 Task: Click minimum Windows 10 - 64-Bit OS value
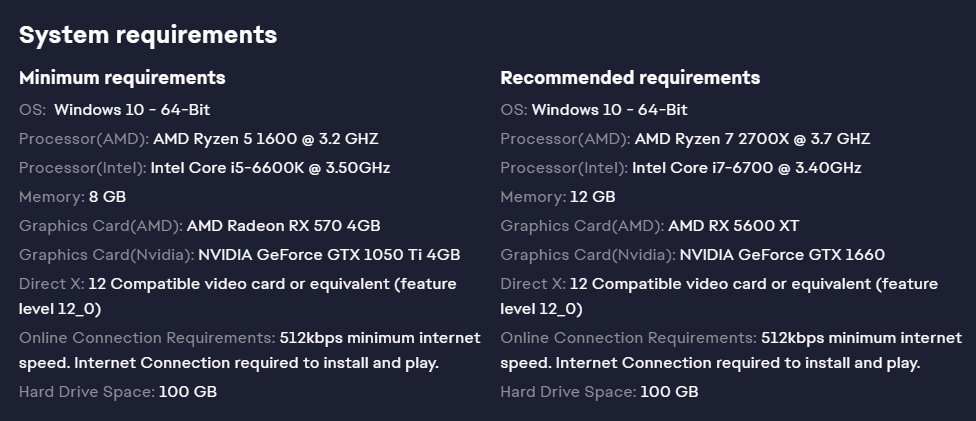[132, 110]
